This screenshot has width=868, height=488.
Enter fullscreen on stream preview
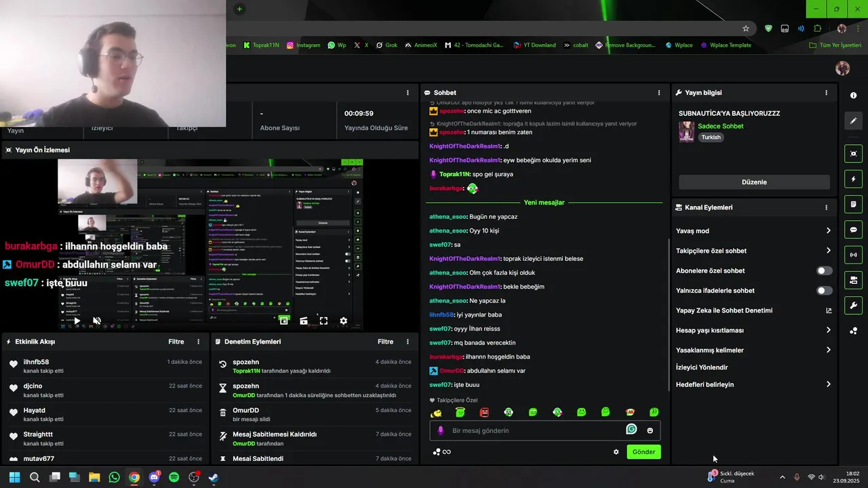323,321
